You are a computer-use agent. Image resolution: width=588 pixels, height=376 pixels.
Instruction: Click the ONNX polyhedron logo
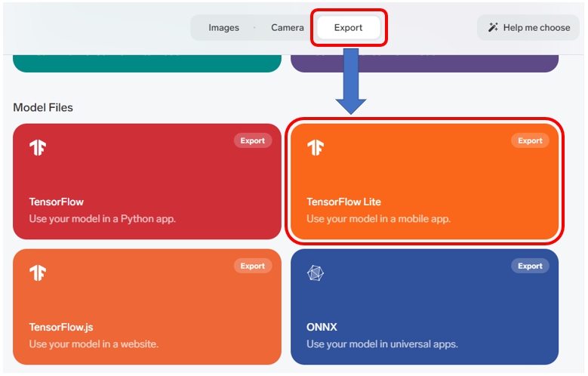click(316, 273)
